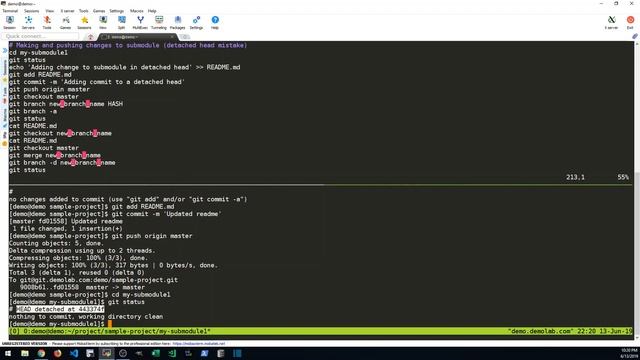
Task: Open a new tab with the tab-bar button
Action: pyautogui.click(x=184, y=37)
